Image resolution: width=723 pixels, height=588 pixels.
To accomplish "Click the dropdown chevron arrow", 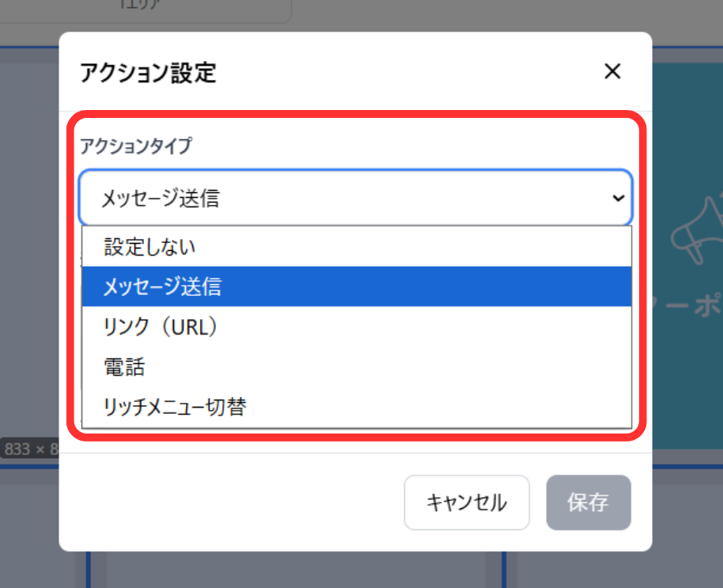I will [618, 199].
